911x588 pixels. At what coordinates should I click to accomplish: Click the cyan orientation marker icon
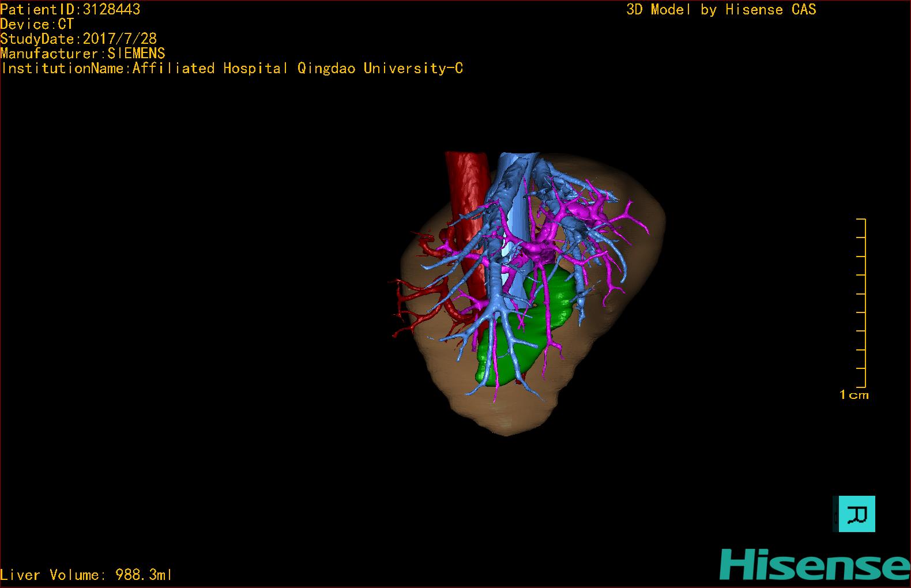coord(857,514)
